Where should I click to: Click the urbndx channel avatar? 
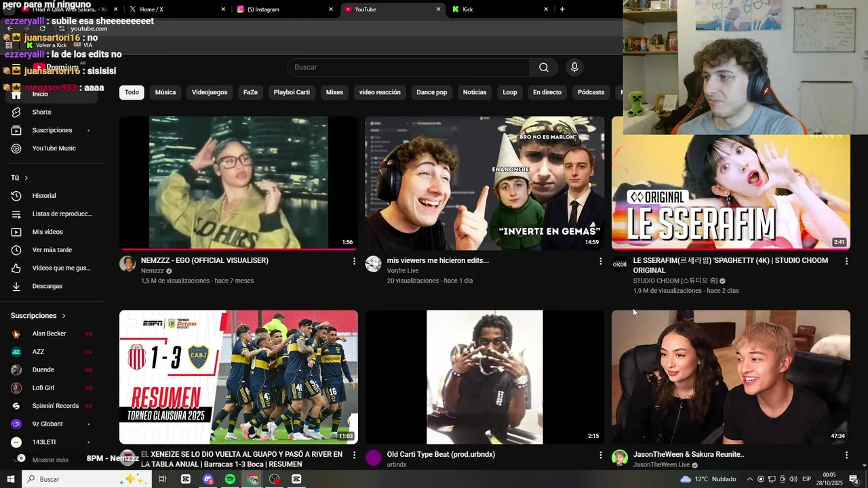[374, 457]
